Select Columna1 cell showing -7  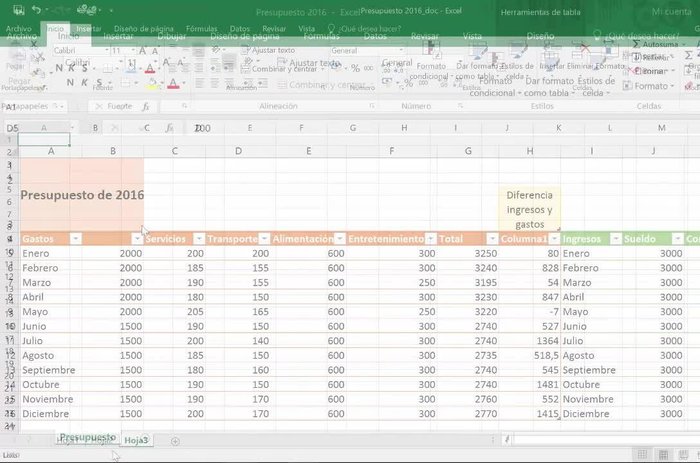[529, 311]
